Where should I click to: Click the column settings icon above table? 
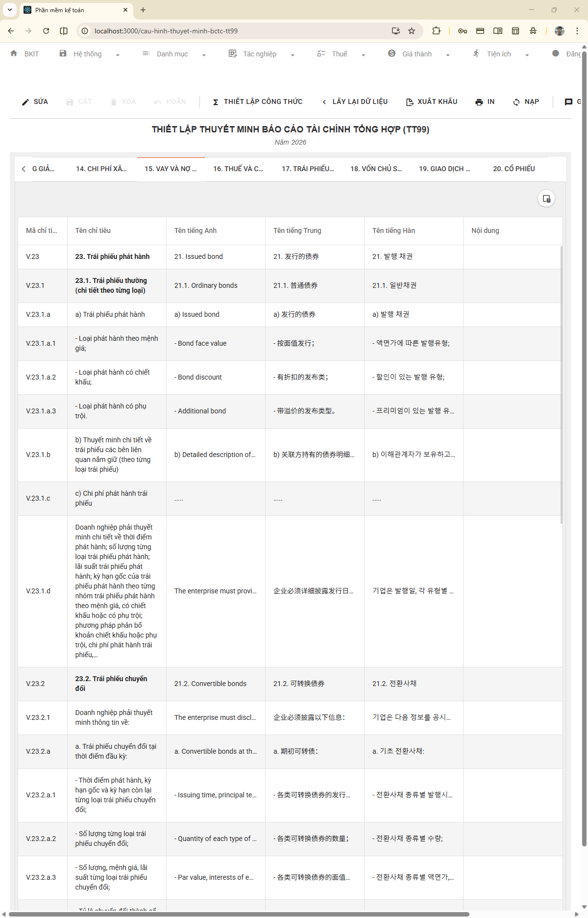(x=546, y=199)
